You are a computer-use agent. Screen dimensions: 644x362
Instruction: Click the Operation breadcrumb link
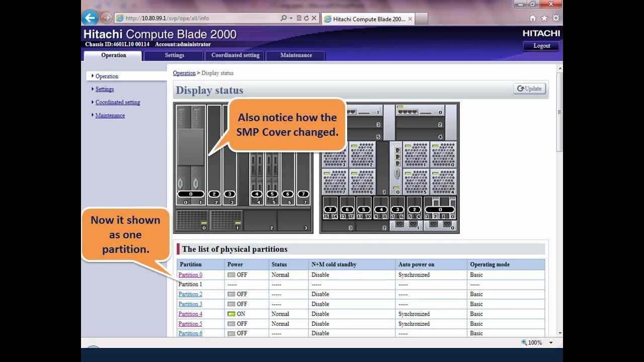(x=184, y=73)
